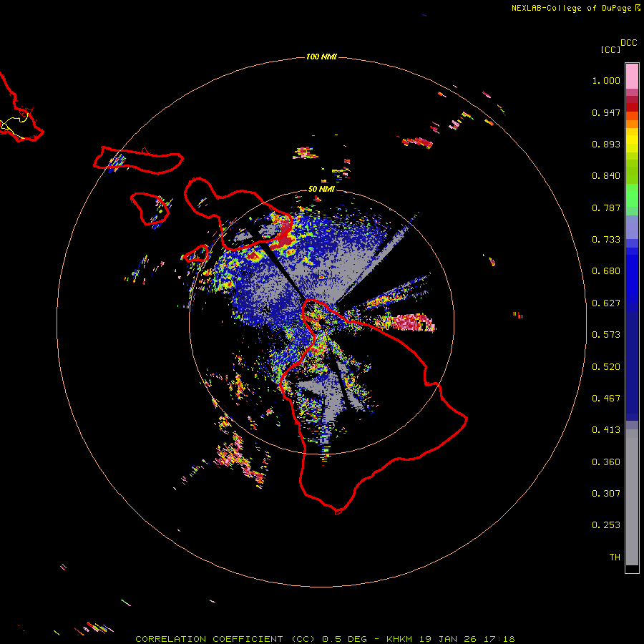Click the NEXLAB-College of DuPage credit text
The height and width of the screenshot is (644, 644).
[571, 8]
